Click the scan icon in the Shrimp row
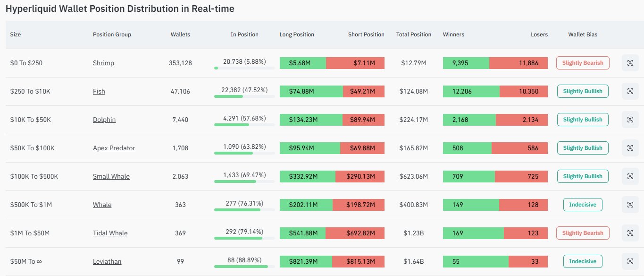The height and width of the screenshot is (276, 644). pos(630,63)
